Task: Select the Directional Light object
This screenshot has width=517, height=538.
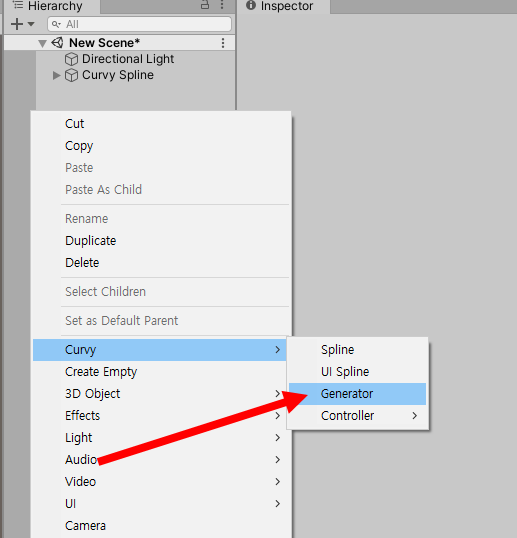Action: 128,59
